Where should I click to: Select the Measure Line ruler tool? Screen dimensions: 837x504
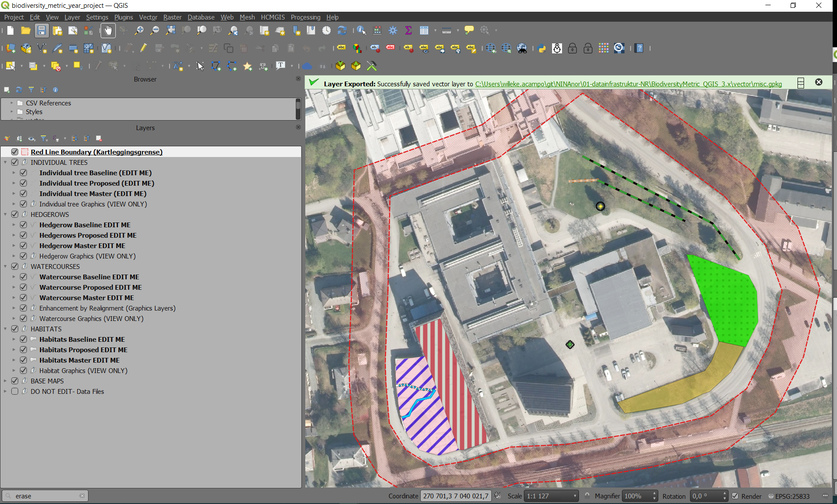click(447, 30)
